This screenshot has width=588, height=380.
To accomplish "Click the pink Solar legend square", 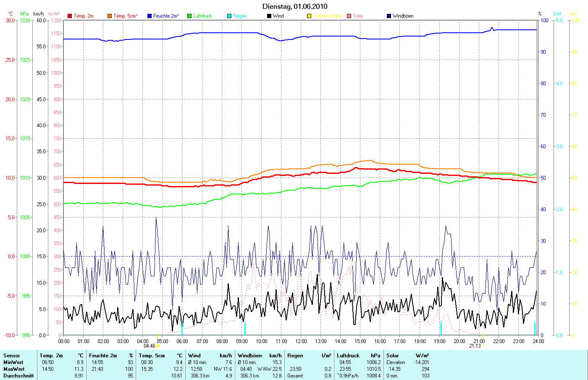I will 349,16.
